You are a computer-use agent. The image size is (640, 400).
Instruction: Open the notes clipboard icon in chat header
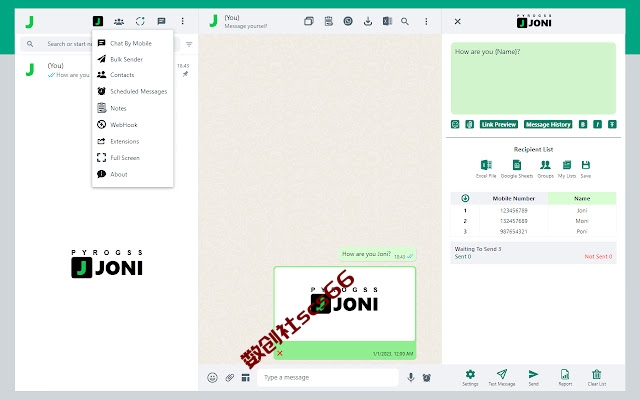[x=329, y=21]
